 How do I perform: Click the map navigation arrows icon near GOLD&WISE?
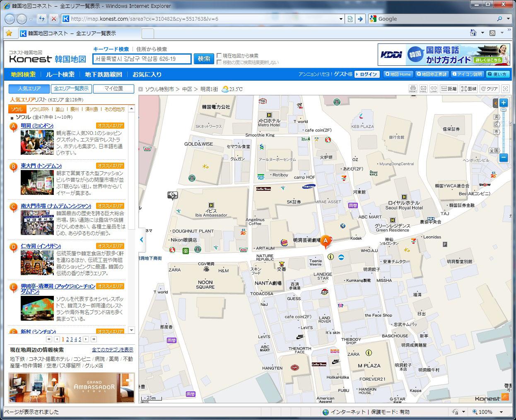coord(173,195)
